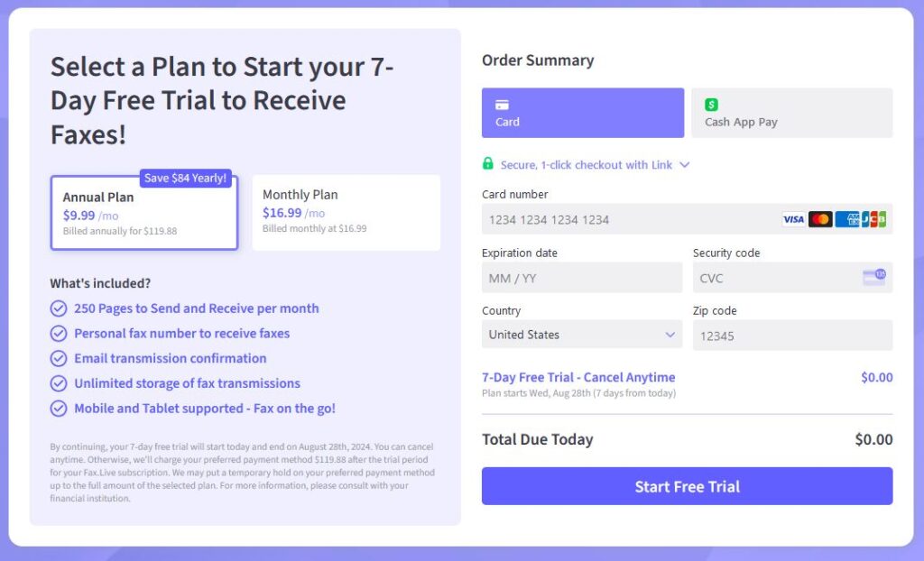Click the CVC helper icon in Security code field
Viewport: 924px width, 561px height.
tap(873, 278)
